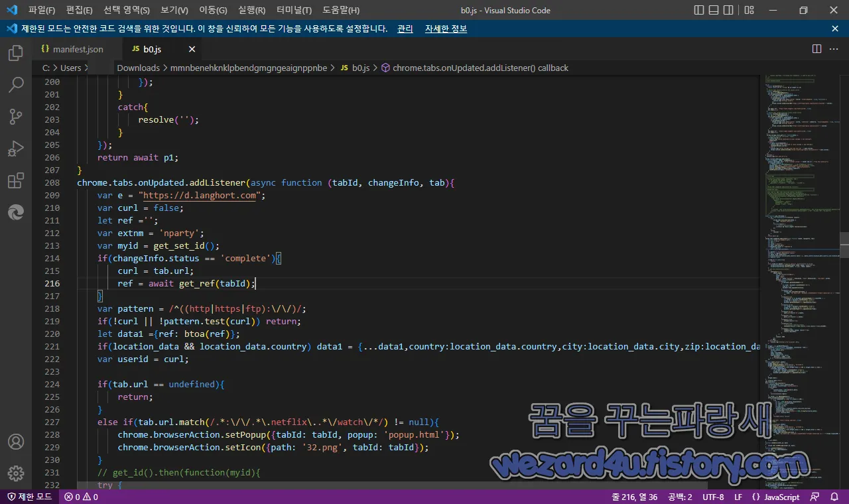Change indentation via 공백: 2

pos(680,497)
